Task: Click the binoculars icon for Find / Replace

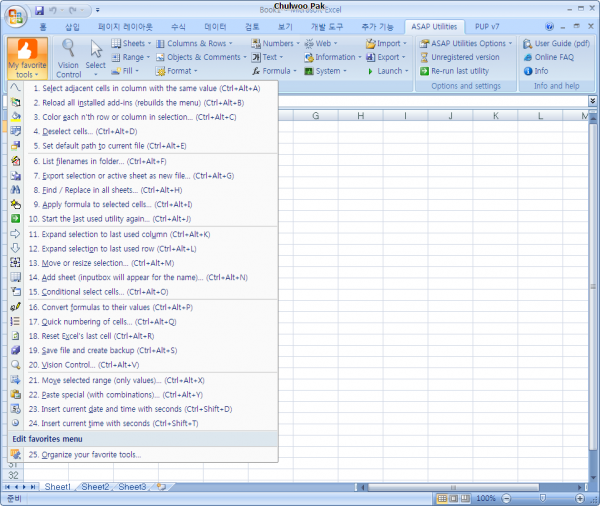Action: click(x=15, y=190)
